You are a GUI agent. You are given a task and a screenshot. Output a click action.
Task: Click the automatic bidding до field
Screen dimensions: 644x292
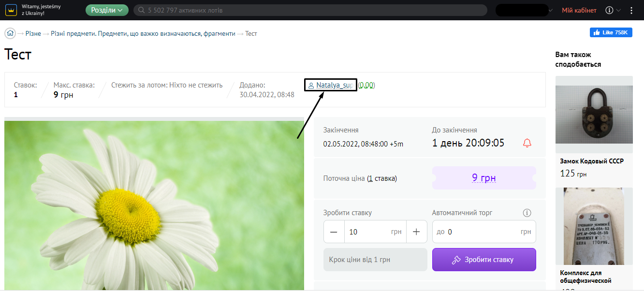click(484, 232)
